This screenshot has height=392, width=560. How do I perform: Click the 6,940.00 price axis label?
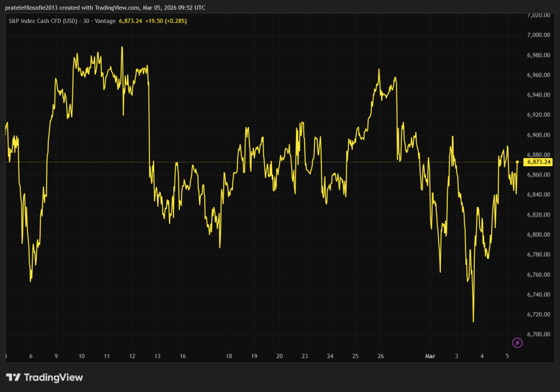click(x=538, y=95)
